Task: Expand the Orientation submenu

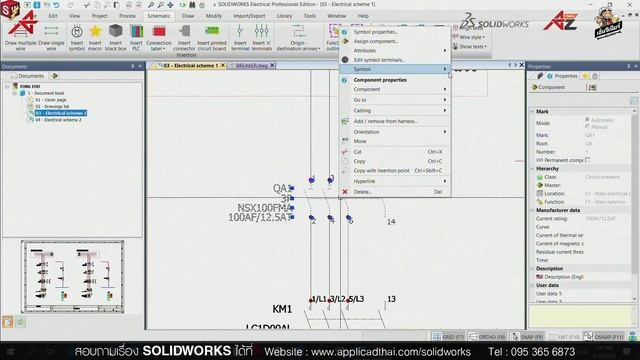Action: 395,132
